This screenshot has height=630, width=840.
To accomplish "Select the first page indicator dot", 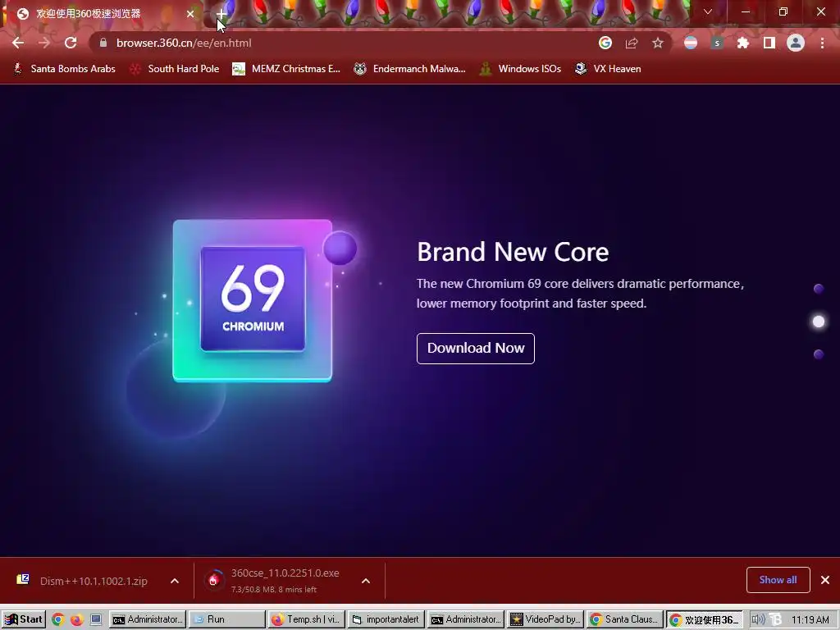I will click(x=819, y=290).
